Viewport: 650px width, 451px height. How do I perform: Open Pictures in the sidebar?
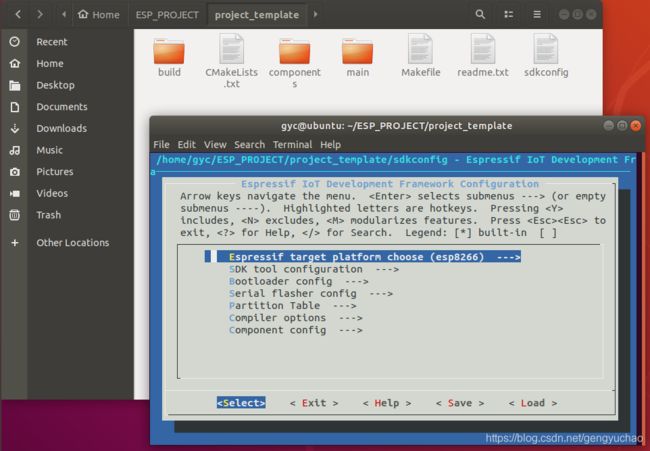(67, 172)
